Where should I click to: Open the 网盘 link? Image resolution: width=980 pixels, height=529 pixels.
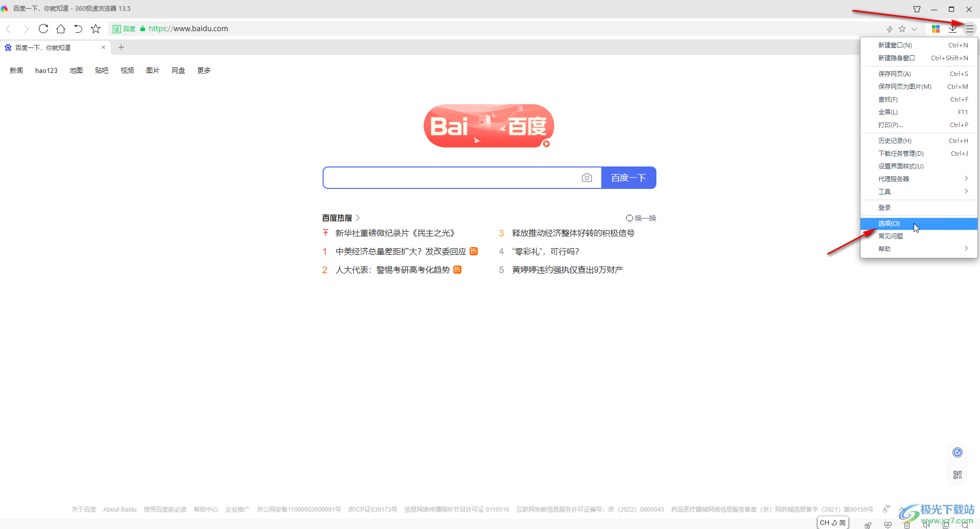click(178, 70)
